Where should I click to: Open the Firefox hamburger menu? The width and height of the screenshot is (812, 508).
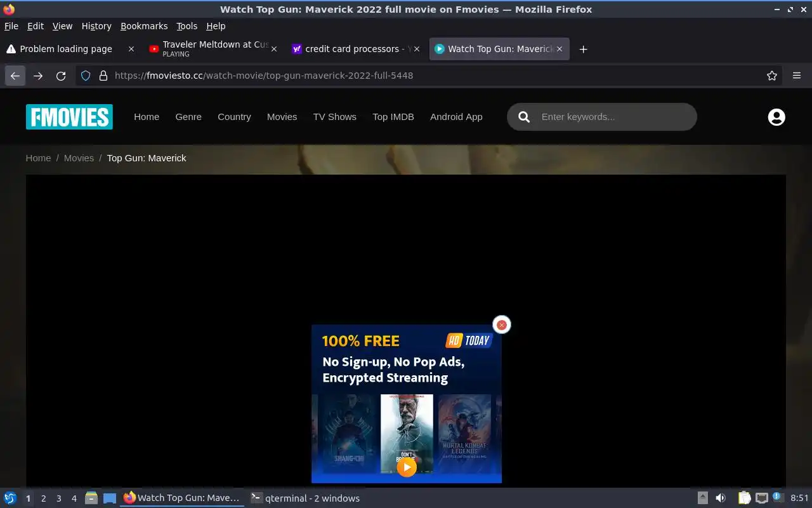[797, 76]
